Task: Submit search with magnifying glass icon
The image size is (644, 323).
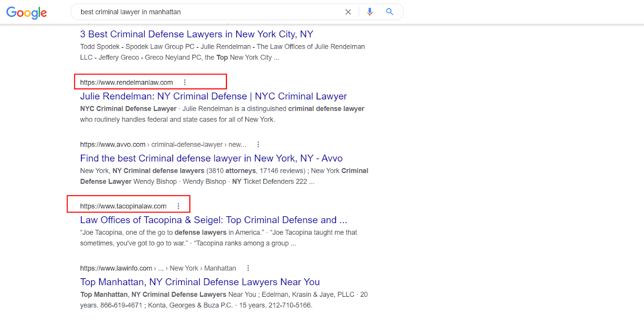Action: [390, 12]
